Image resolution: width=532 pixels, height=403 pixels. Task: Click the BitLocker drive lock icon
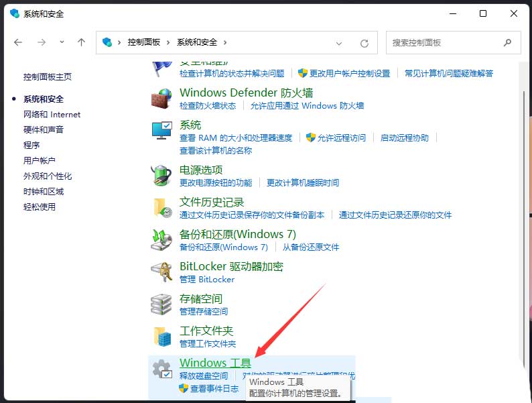tap(161, 272)
